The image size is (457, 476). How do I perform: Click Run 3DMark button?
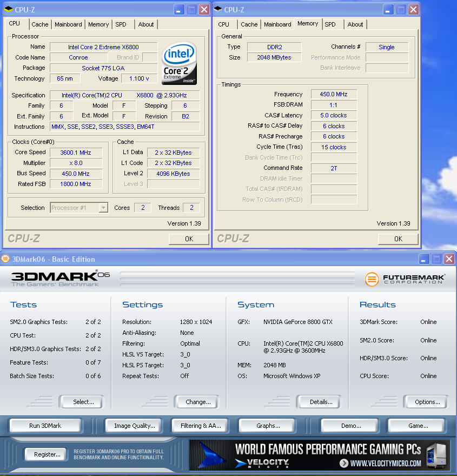(45, 426)
